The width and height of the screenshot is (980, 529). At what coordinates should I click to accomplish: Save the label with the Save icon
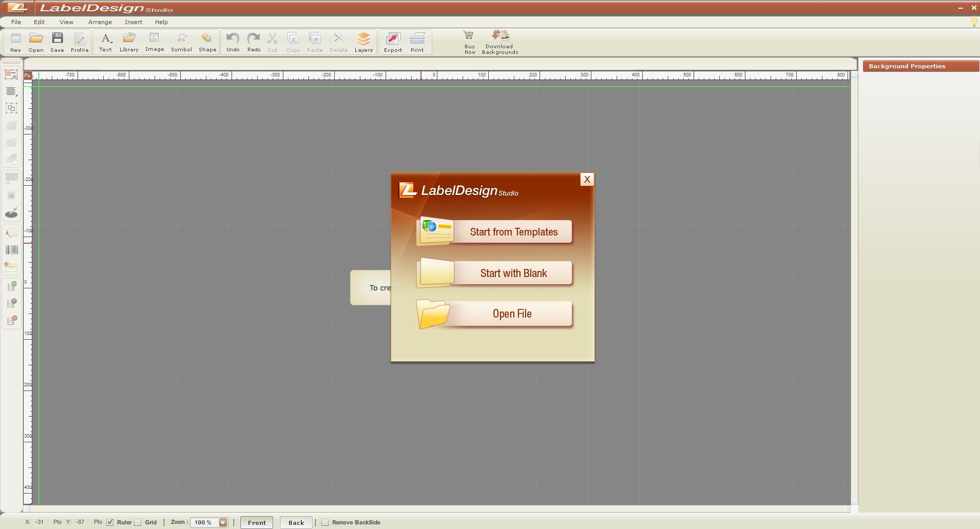pos(57,42)
